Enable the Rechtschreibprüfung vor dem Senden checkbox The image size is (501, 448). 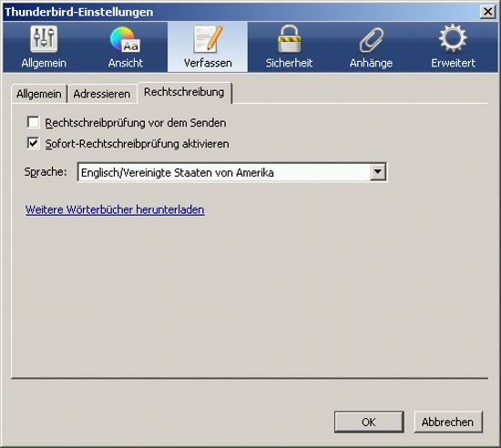coord(33,122)
